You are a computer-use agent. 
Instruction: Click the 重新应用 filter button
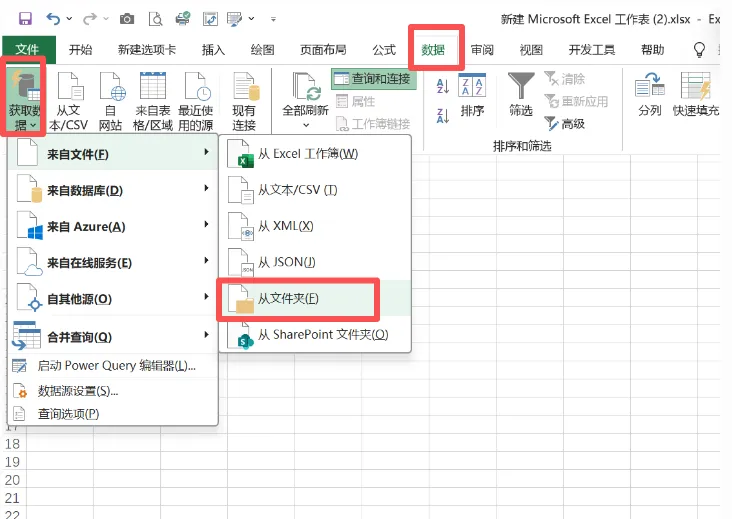tap(577, 101)
